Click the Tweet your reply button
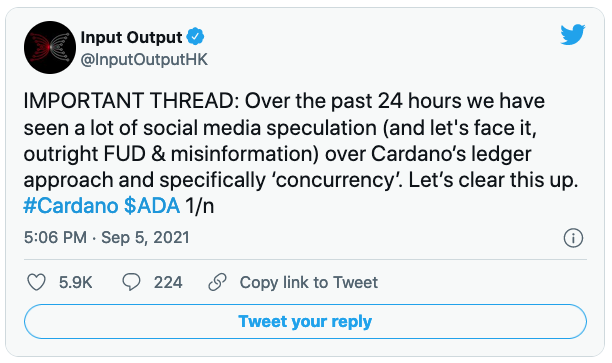 click(x=305, y=322)
